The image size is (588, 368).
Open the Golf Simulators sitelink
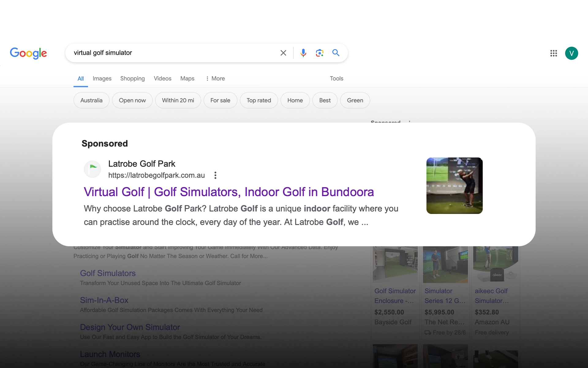click(x=108, y=273)
